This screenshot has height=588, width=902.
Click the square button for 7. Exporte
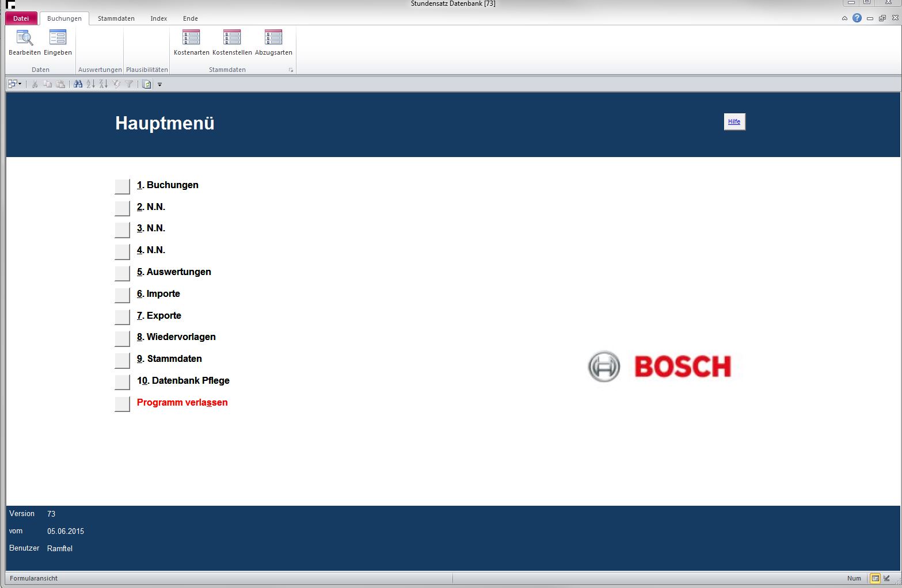click(123, 317)
